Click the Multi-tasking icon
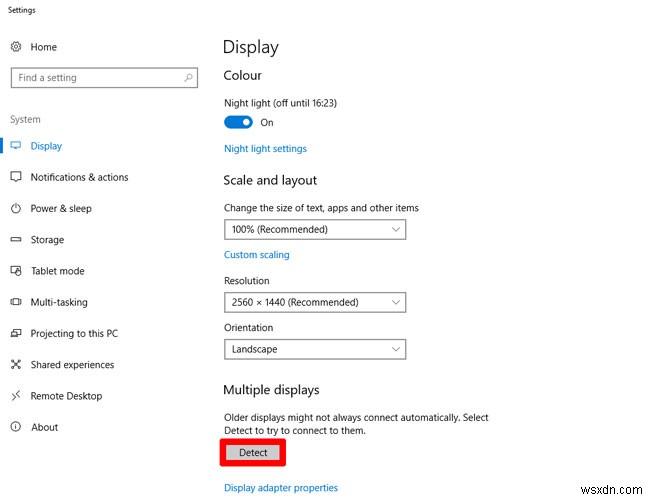Image resolution: width=654 pixels, height=500 pixels. pyautogui.click(x=16, y=302)
